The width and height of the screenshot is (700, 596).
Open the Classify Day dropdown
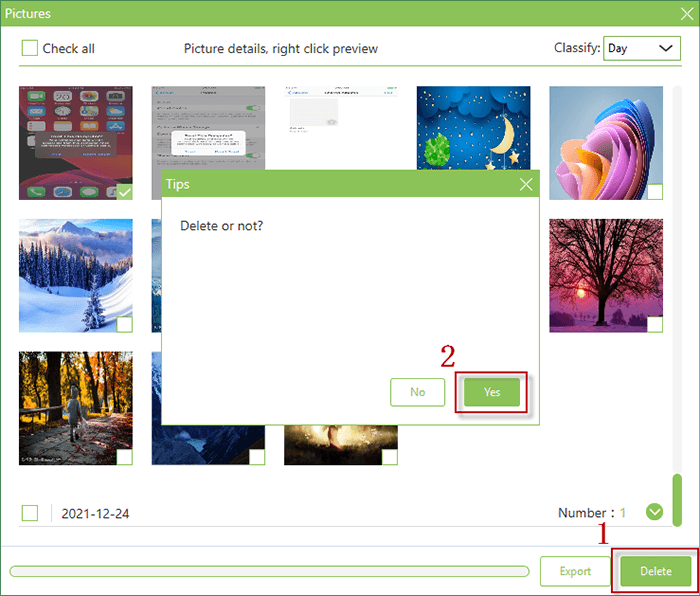coord(642,48)
